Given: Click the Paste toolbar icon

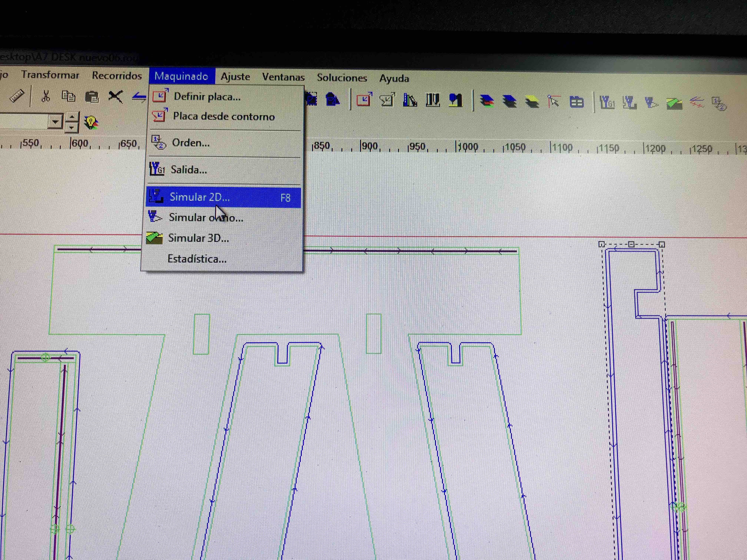Looking at the screenshot, I should pyautogui.click(x=92, y=97).
